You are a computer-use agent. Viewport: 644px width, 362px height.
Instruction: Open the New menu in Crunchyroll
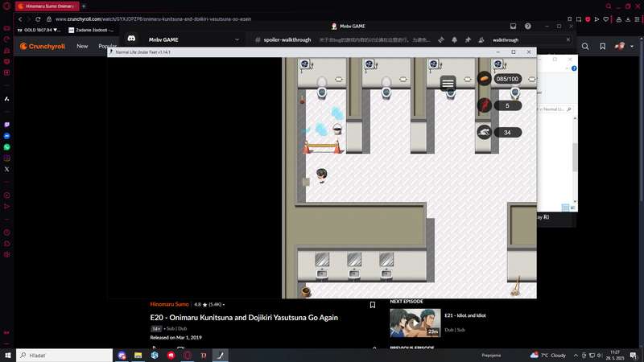[82, 47]
